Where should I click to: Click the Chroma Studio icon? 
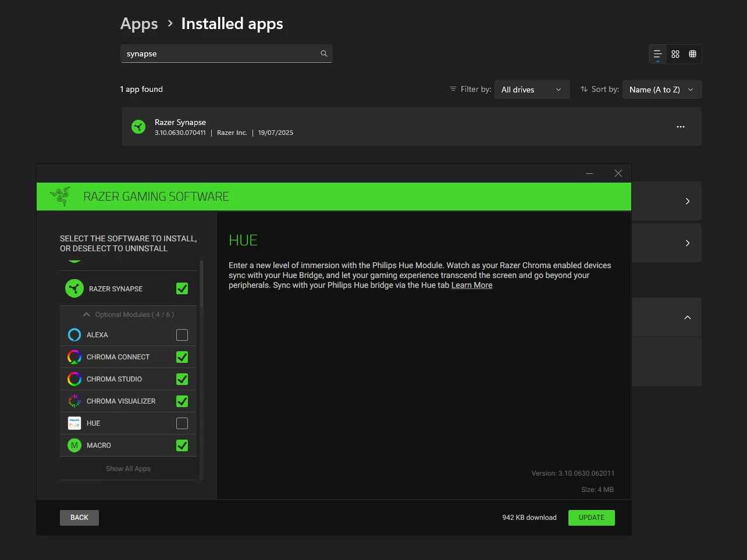[x=74, y=379]
